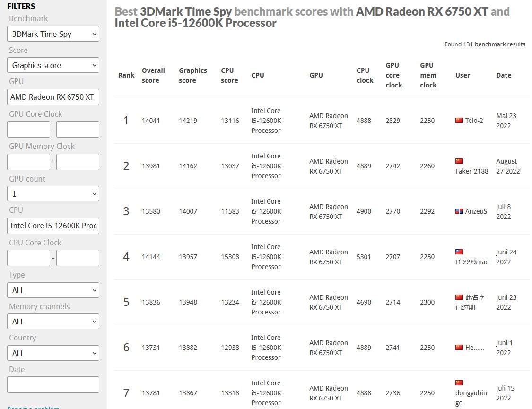Click the flag icon above dongyubin go
This screenshot has width=532, height=409.
click(x=459, y=383)
